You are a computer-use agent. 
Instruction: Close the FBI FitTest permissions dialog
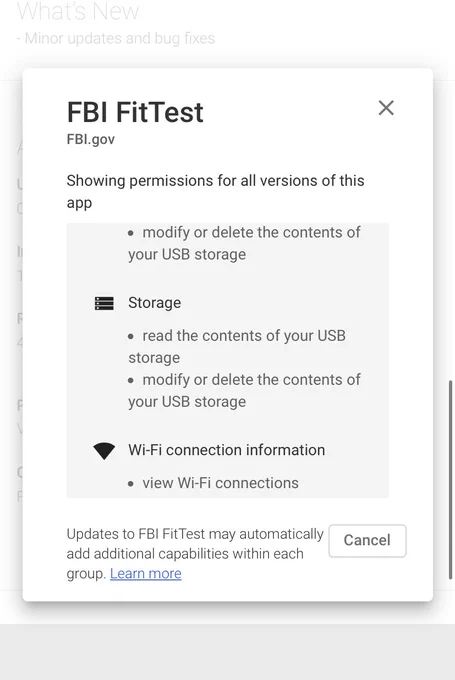pos(386,108)
